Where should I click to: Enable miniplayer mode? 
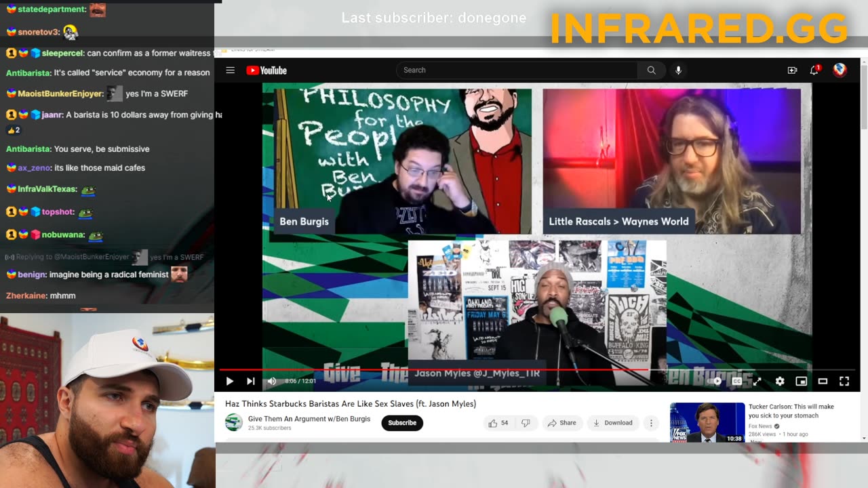pyautogui.click(x=801, y=381)
